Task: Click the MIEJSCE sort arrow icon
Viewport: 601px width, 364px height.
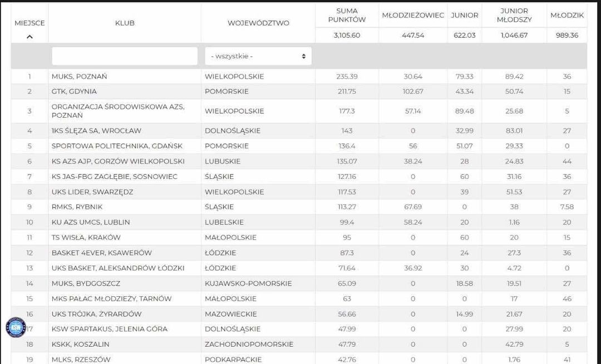Action: (29, 37)
